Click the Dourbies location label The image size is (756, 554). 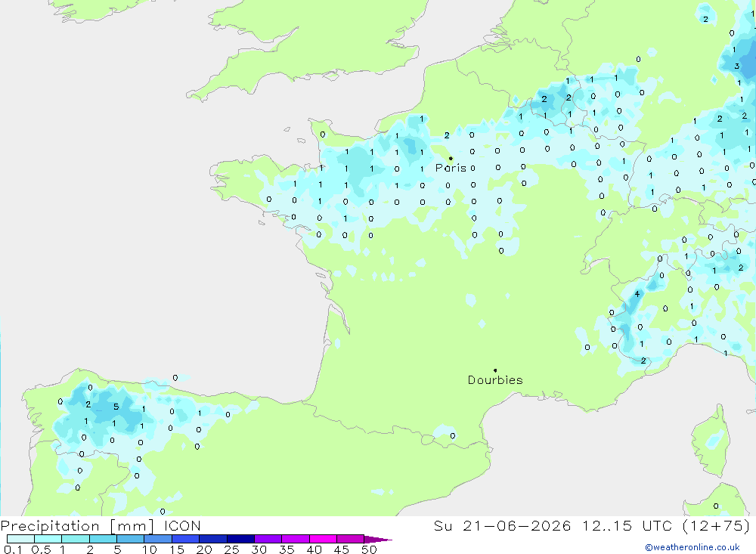coord(495,380)
